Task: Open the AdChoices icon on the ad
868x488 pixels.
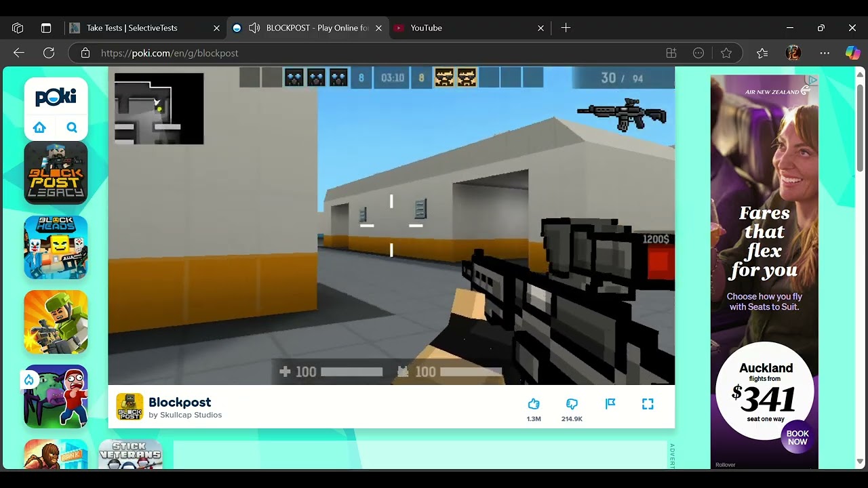Action: coord(812,80)
